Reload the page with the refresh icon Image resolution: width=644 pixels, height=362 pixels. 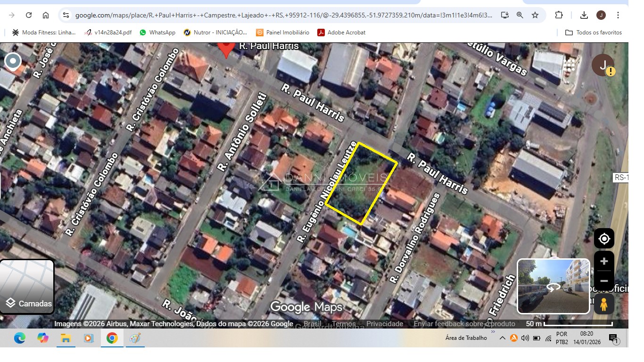click(29, 15)
